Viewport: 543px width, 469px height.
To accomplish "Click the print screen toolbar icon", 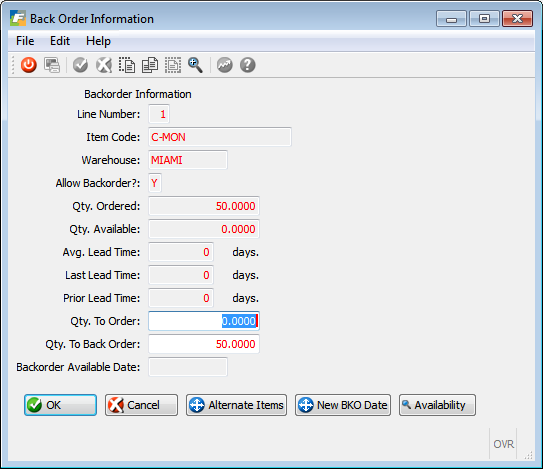I will [x=52, y=65].
